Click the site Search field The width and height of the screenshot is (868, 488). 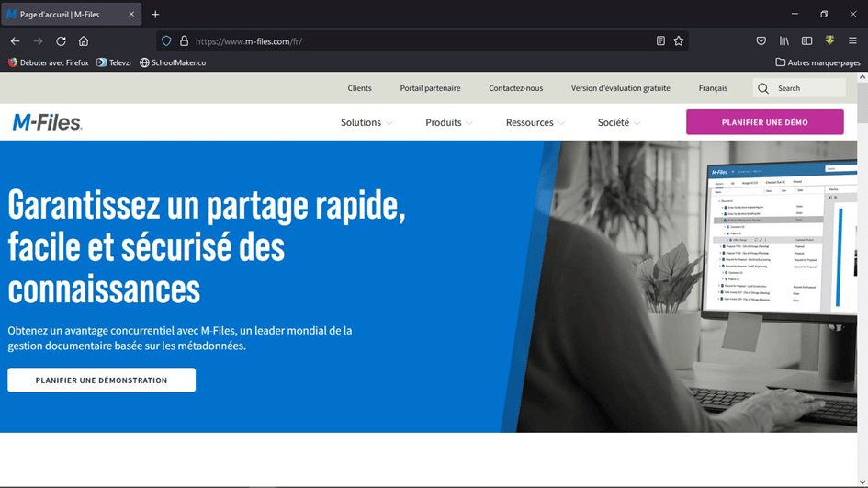799,88
